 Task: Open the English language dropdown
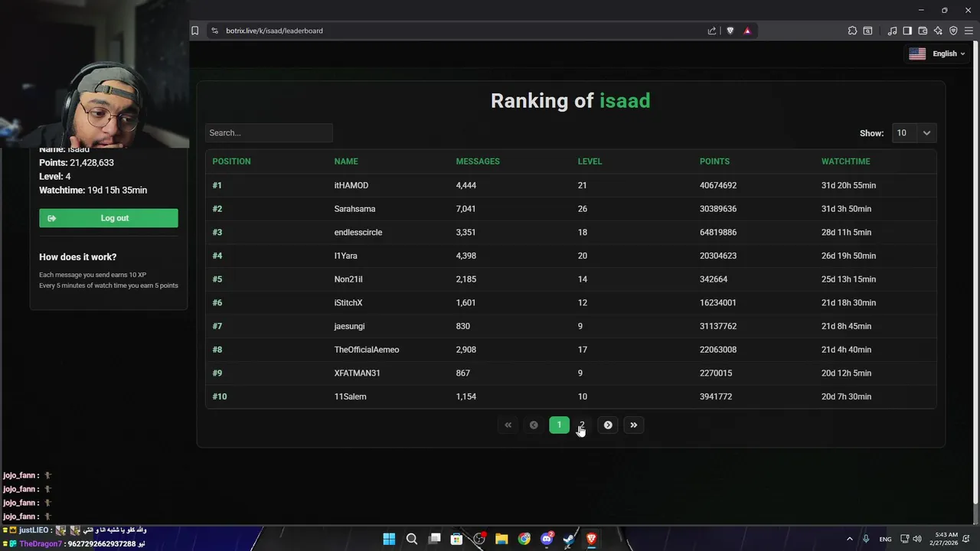pos(937,54)
